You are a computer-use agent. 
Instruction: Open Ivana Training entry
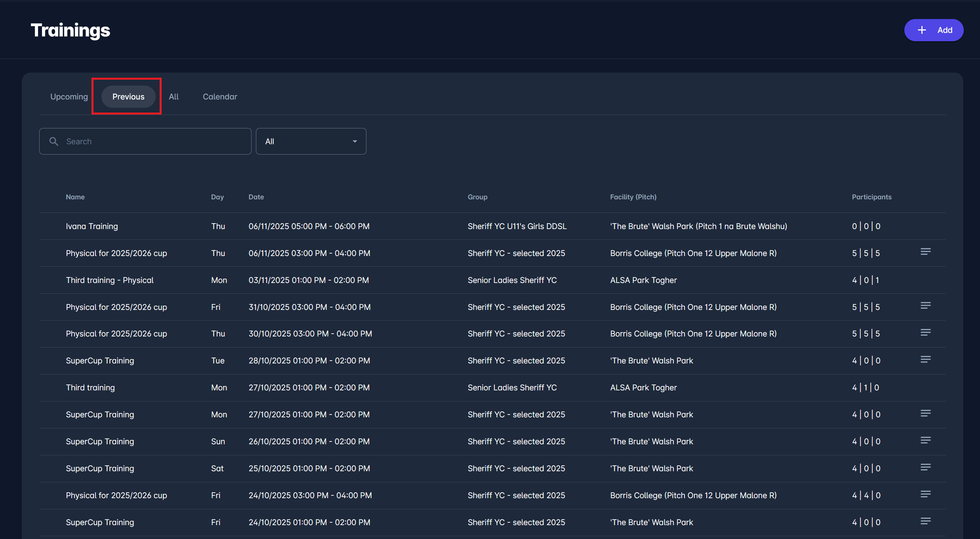pyautogui.click(x=92, y=226)
